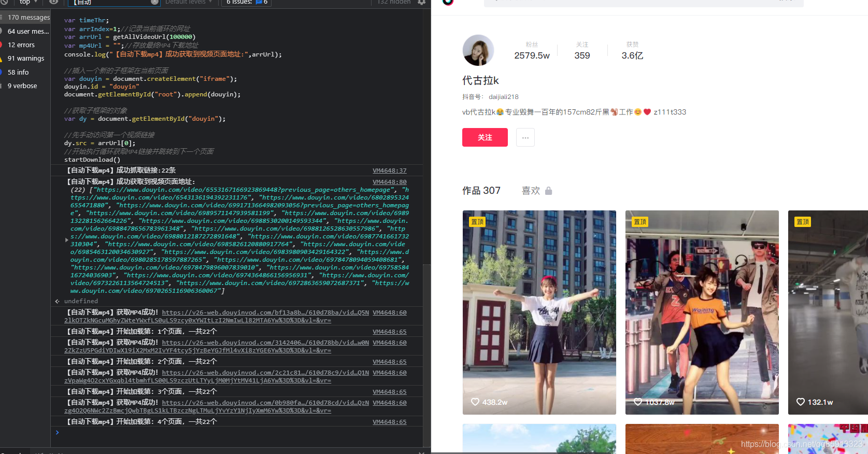
Task: Expand the logged array of 22 URLs
Action: (66, 240)
